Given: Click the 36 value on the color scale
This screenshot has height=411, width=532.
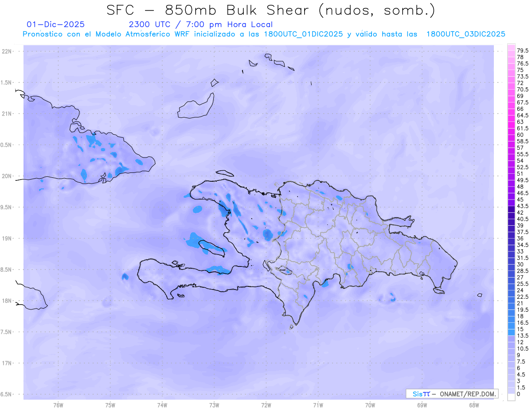Looking at the screenshot, I should point(520,239).
